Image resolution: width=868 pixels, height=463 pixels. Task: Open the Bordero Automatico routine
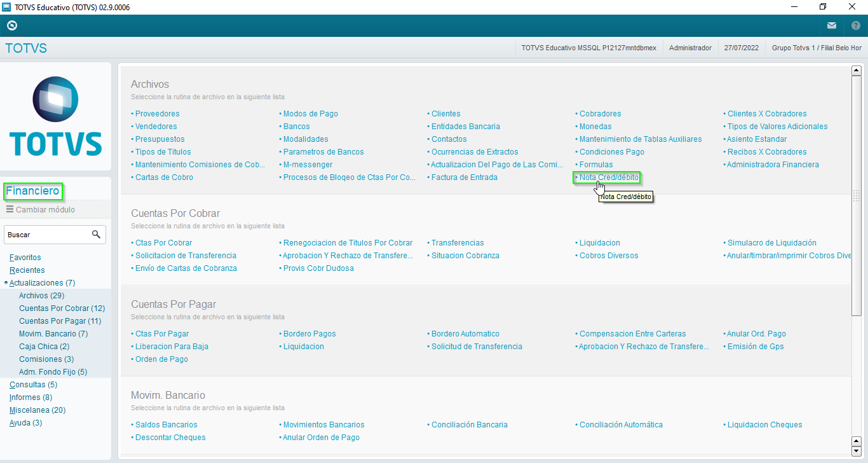tap(465, 334)
